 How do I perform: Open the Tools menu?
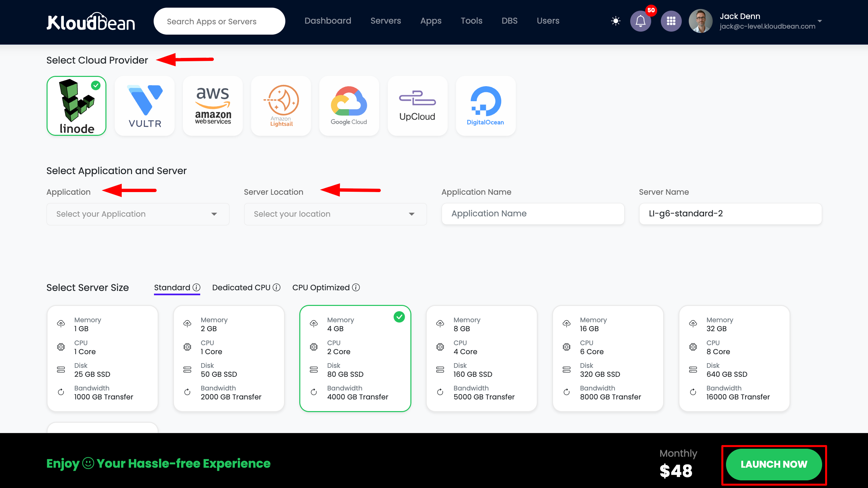tap(471, 21)
